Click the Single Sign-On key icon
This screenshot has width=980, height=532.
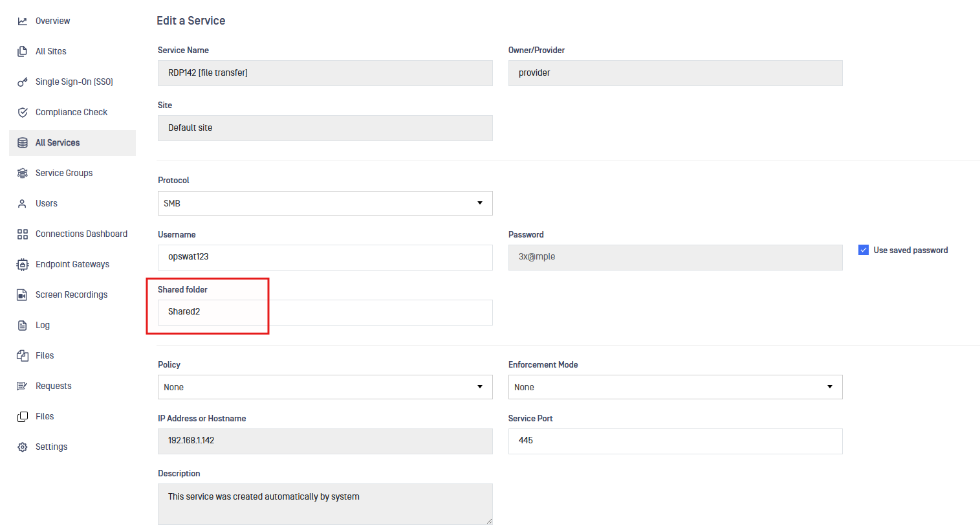click(x=23, y=82)
